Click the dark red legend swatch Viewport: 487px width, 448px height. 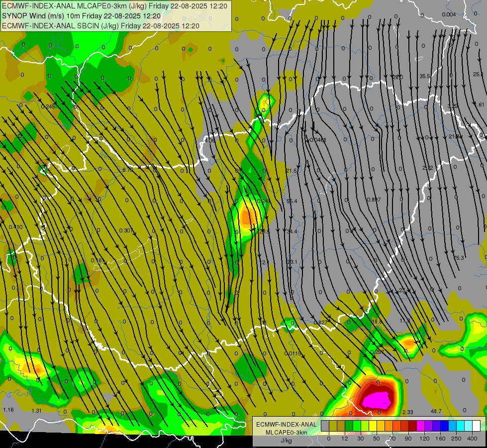413,426
